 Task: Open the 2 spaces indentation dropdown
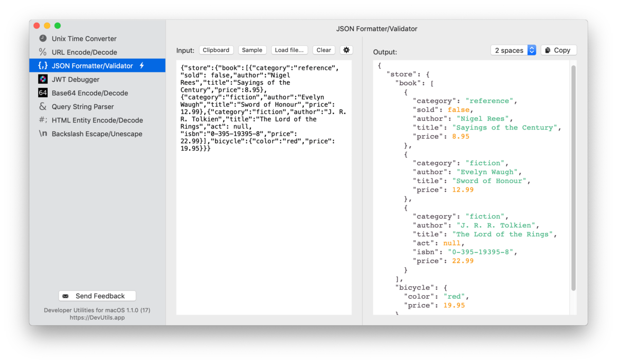coord(513,50)
